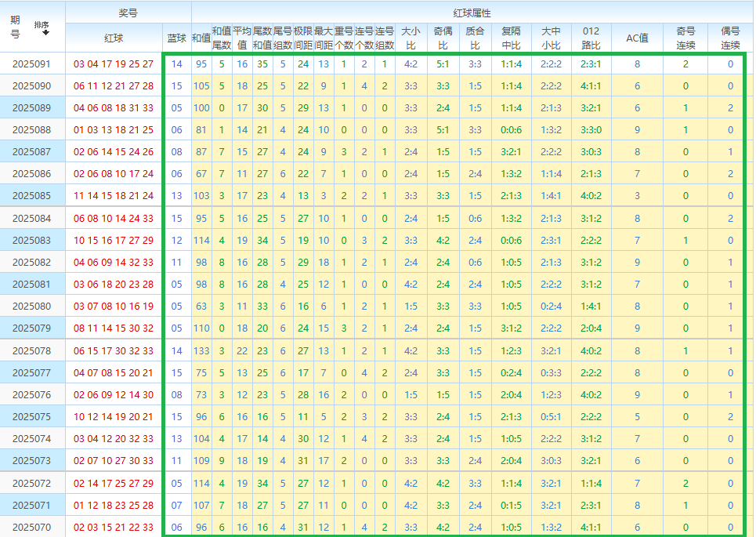This screenshot has width=756, height=537.
Task: Click the 连号组数 column header
Action: point(385,38)
